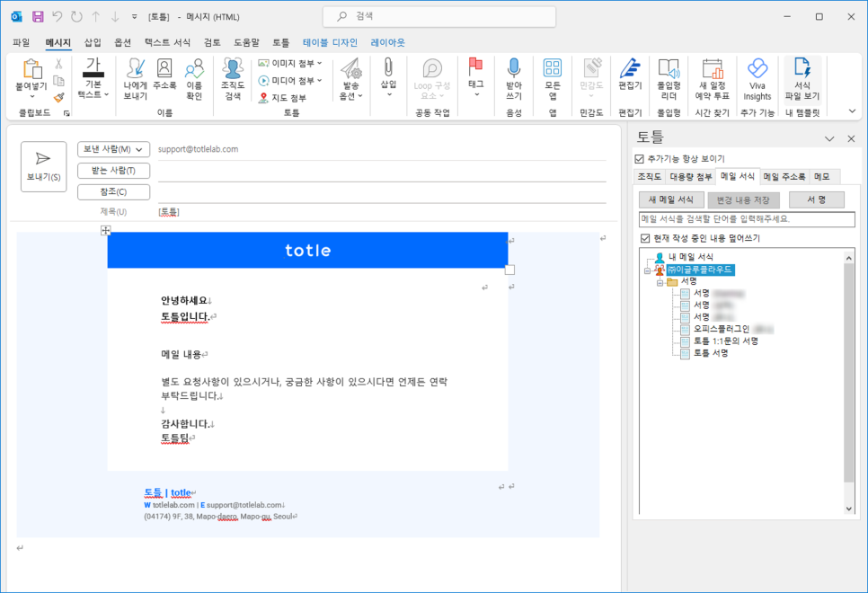The width and height of the screenshot is (868, 593).
Task: Collapse the ribbon with chevron
Action: pos(852,111)
